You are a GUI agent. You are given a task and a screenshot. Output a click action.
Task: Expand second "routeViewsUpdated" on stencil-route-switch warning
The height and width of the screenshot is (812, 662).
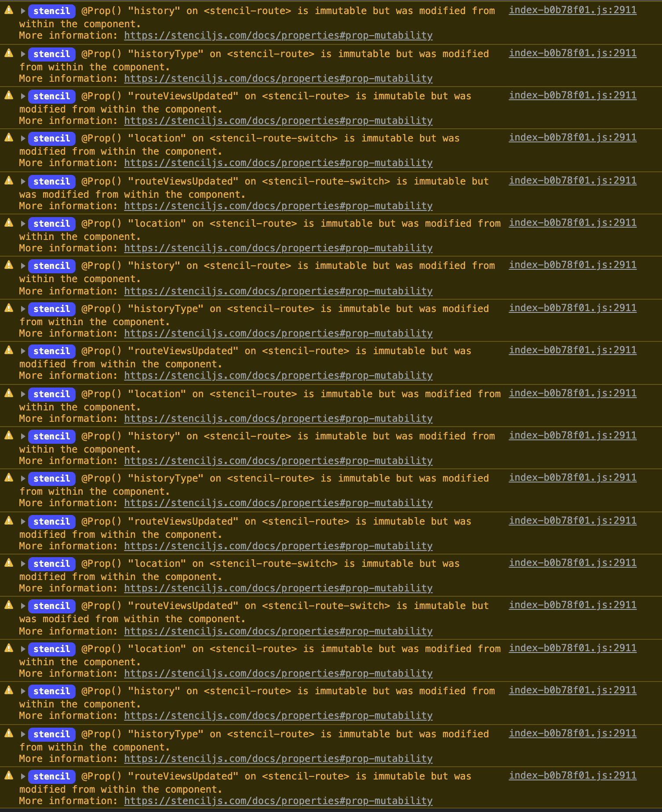coord(23,606)
